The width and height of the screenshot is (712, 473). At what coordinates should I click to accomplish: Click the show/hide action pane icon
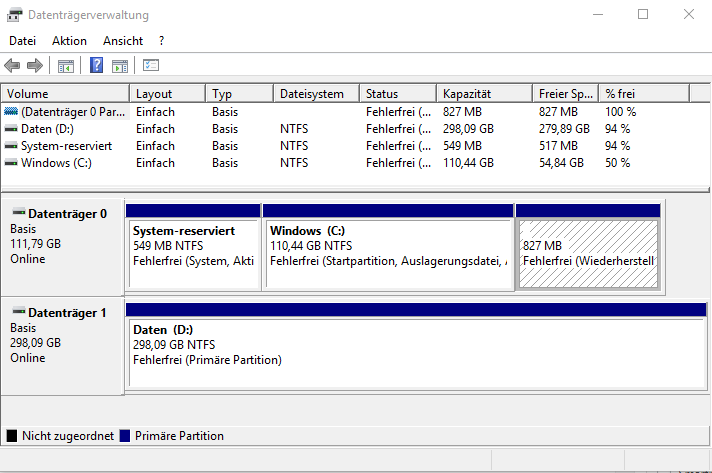pyautogui.click(x=120, y=66)
